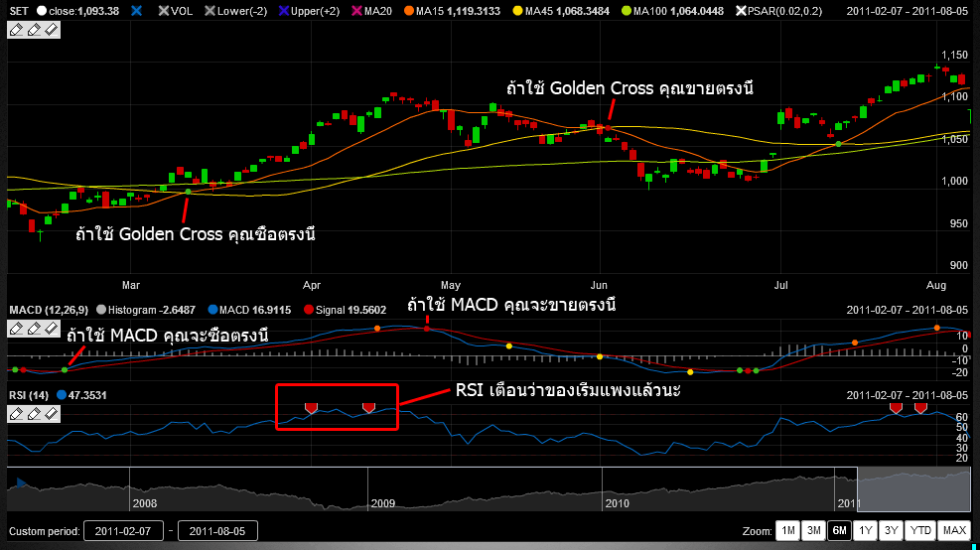Toggle the Lower(-2) band indicator
Image resolution: width=980 pixels, height=550 pixels.
click(x=210, y=11)
